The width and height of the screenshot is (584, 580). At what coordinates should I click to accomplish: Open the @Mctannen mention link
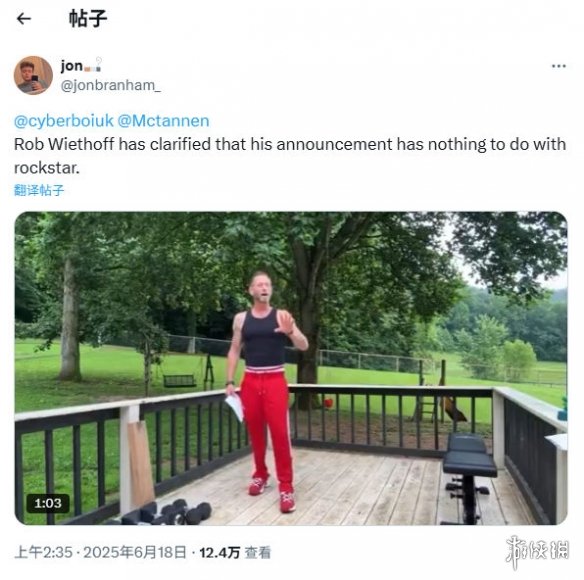pos(164,121)
